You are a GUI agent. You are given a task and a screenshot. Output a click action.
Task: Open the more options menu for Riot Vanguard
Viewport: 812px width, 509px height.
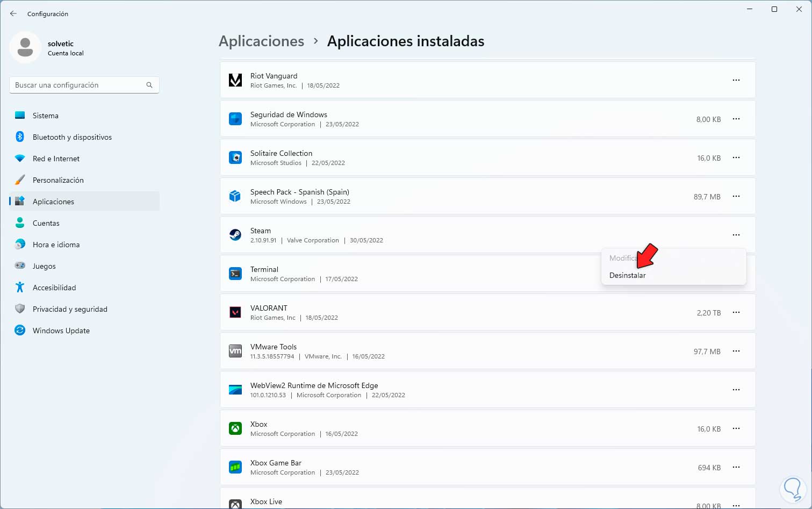point(736,80)
